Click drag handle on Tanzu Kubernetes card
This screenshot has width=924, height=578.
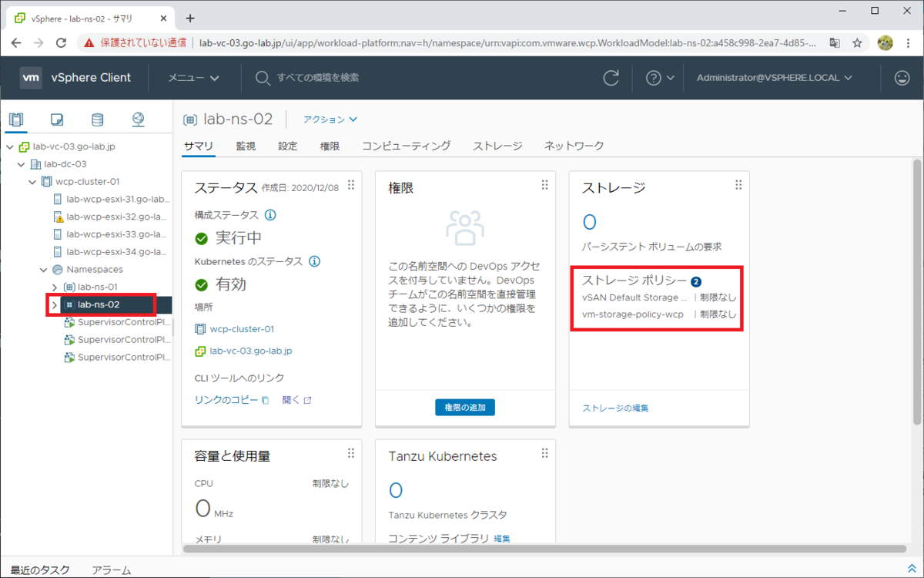544,453
